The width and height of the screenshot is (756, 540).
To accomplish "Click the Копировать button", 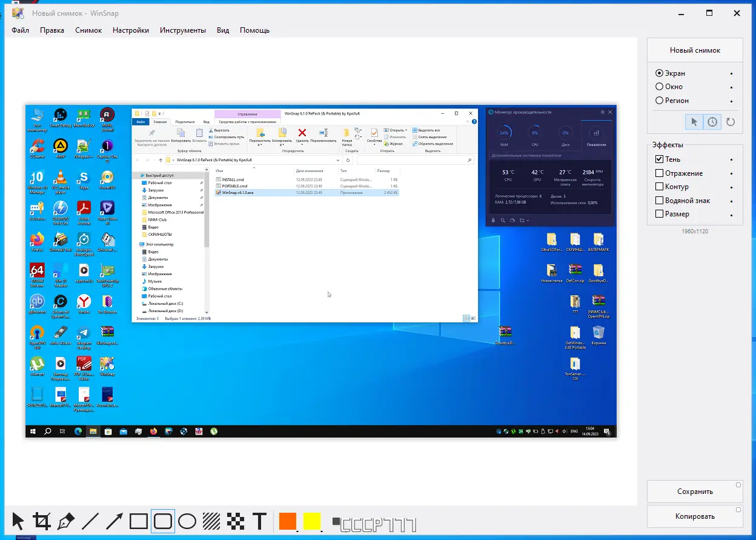I will coord(695,516).
